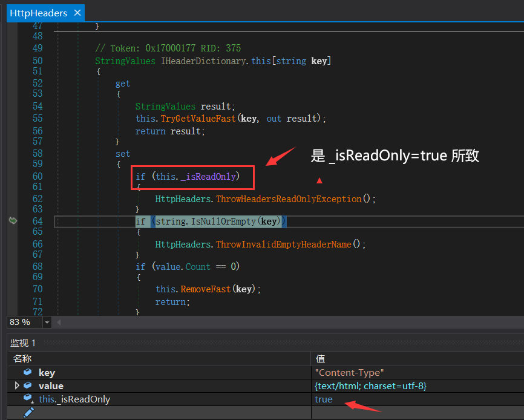Select the this._isReadOnly watch entry
Viewport: 524px width, 420px height.
(x=74, y=399)
